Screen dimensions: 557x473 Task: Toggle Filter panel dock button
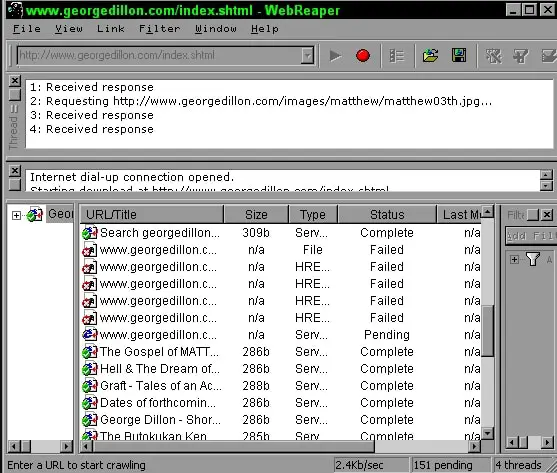click(x=533, y=215)
